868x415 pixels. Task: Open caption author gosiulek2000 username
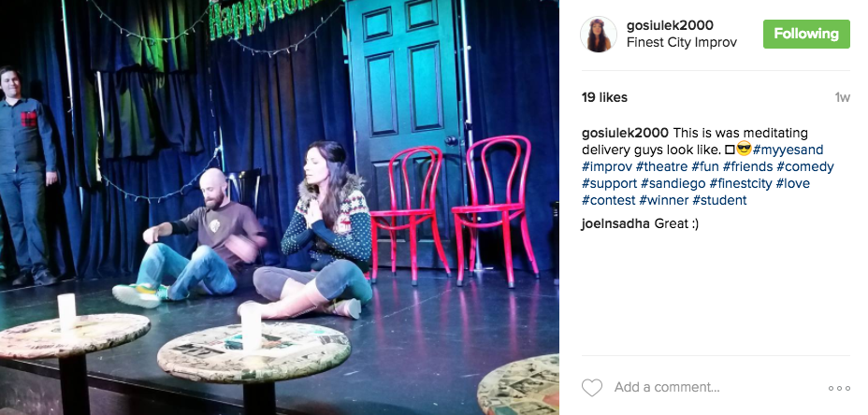(x=626, y=133)
